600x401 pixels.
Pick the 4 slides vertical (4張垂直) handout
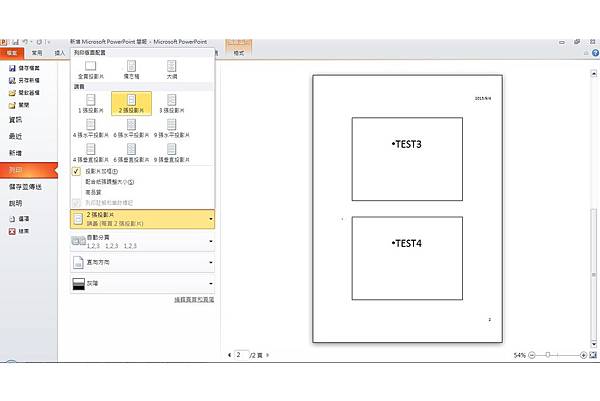point(91,153)
